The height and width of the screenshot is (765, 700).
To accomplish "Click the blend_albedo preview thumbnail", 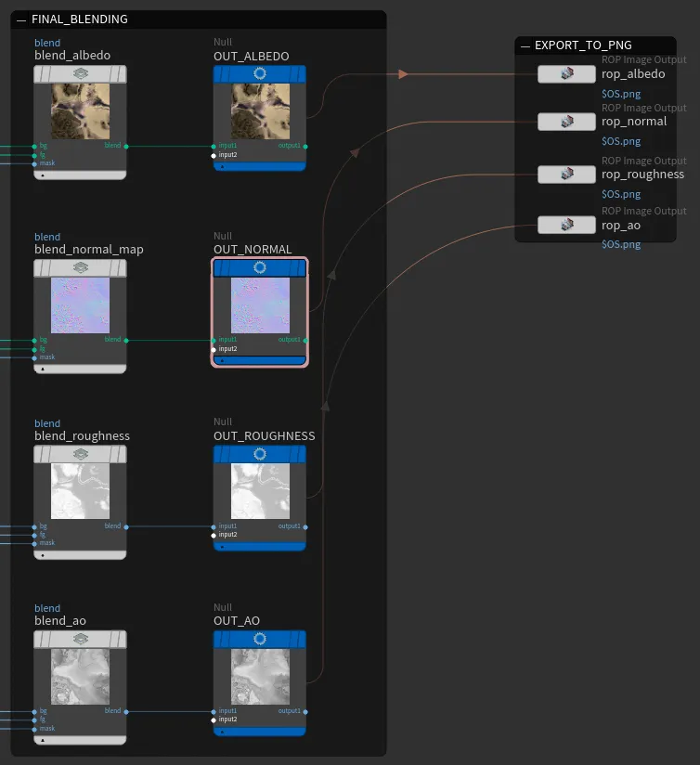I will [x=81, y=111].
